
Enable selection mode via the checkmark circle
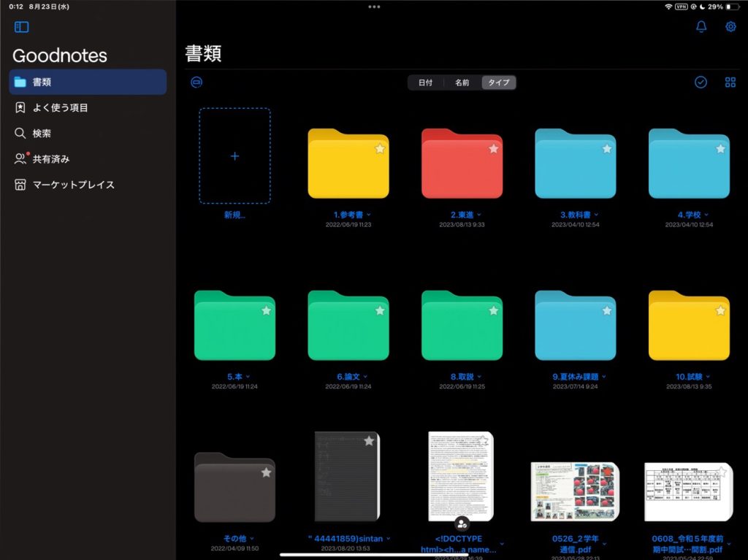coord(701,82)
